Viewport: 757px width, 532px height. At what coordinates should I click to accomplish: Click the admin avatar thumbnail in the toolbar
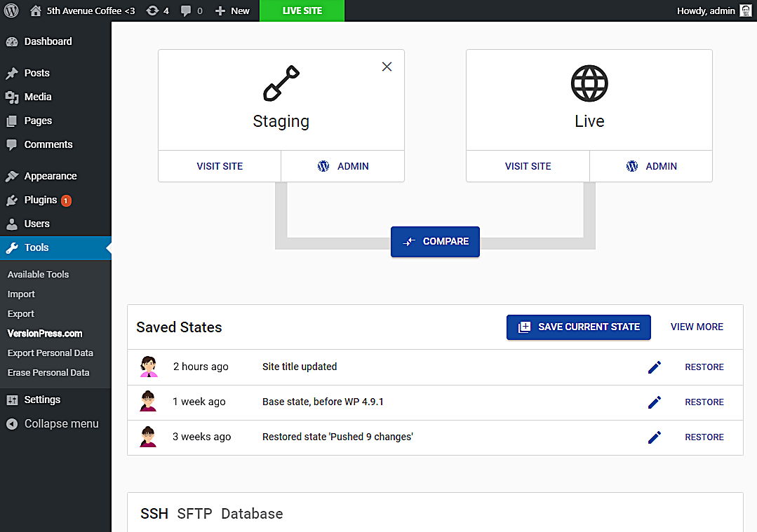pos(745,11)
